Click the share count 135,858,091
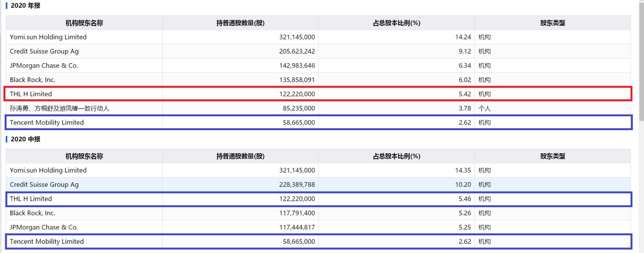 click(297, 80)
